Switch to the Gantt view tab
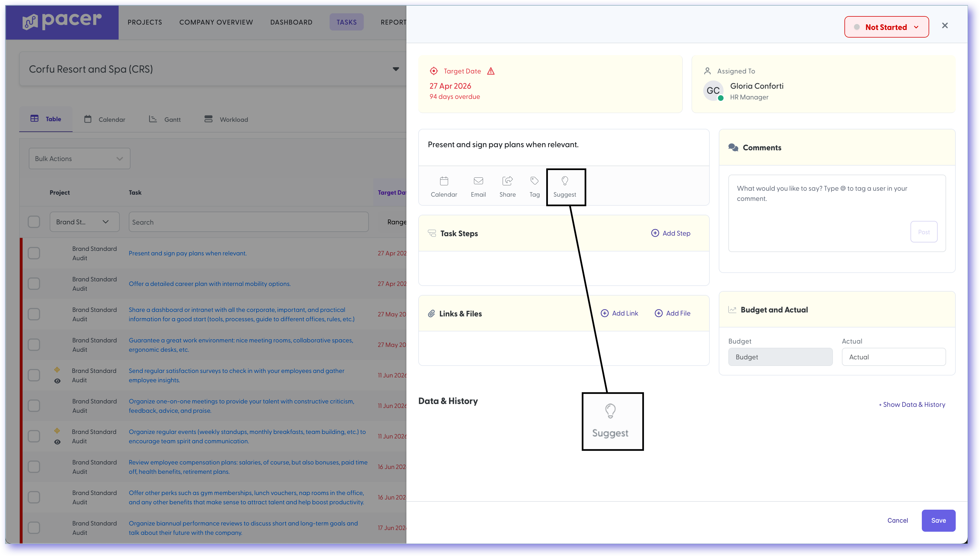Screen dimensions: 980x556 coord(165,120)
